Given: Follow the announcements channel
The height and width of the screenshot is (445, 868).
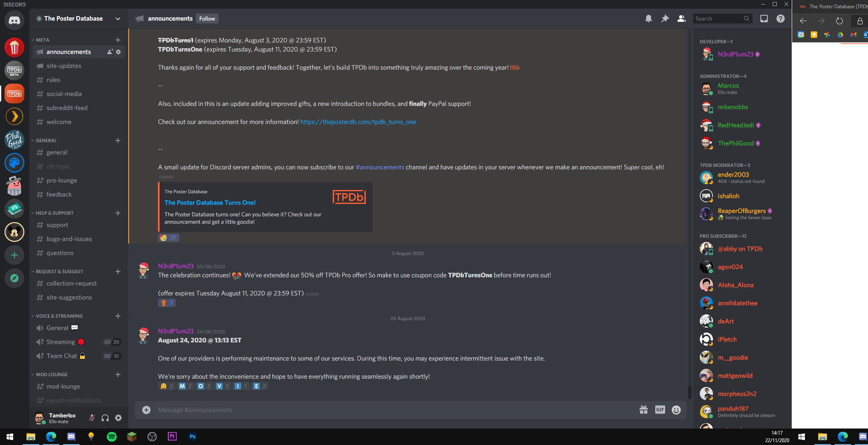Looking at the screenshot, I should pyautogui.click(x=207, y=19).
